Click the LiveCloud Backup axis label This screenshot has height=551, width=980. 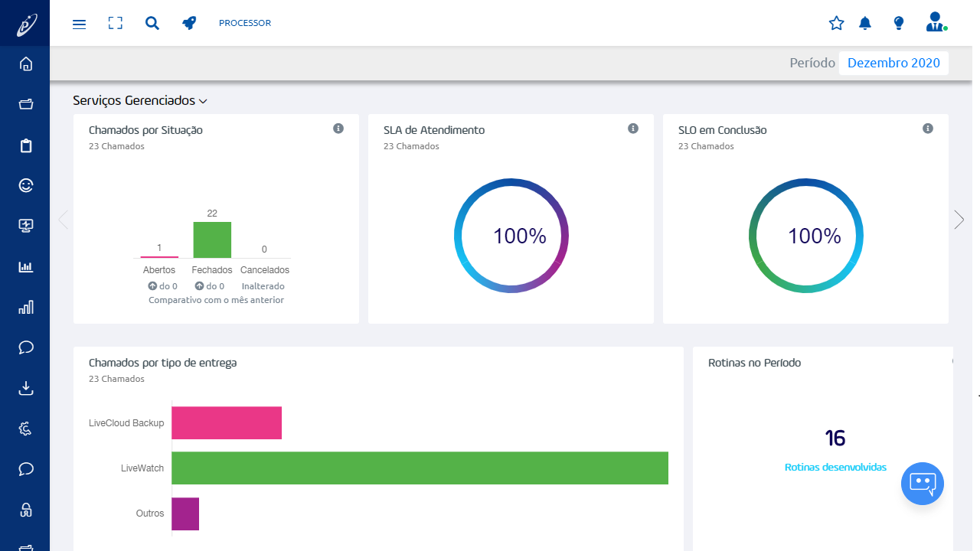[126, 423]
